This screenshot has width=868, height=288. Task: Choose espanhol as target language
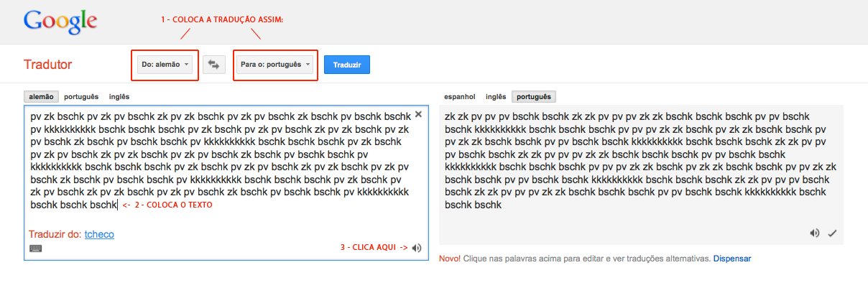pos(460,97)
